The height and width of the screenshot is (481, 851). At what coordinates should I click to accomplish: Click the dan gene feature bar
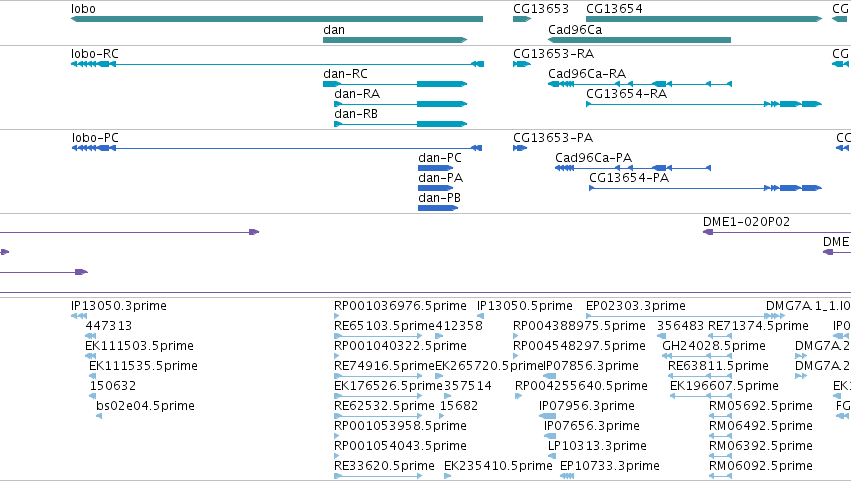click(x=395, y=40)
